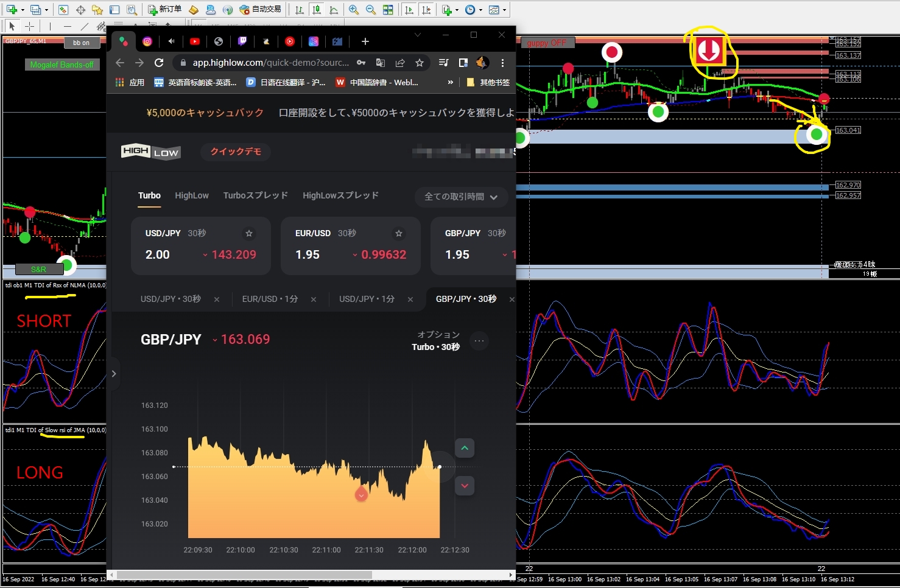This screenshot has width=900, height=588.
Task: Bookmark this page with the star icon
Action: [x=420, y=63]
